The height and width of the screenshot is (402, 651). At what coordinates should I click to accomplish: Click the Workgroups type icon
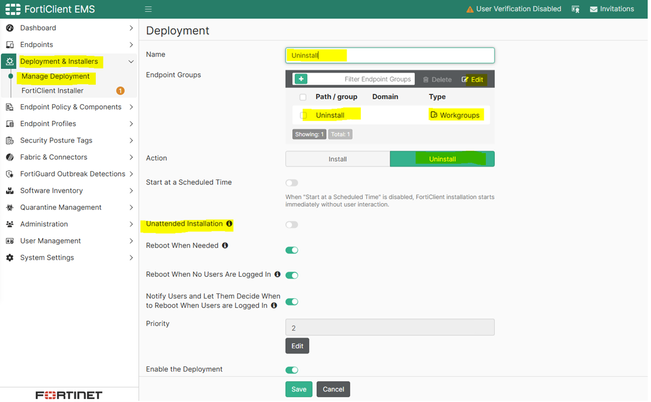point(433,115)
